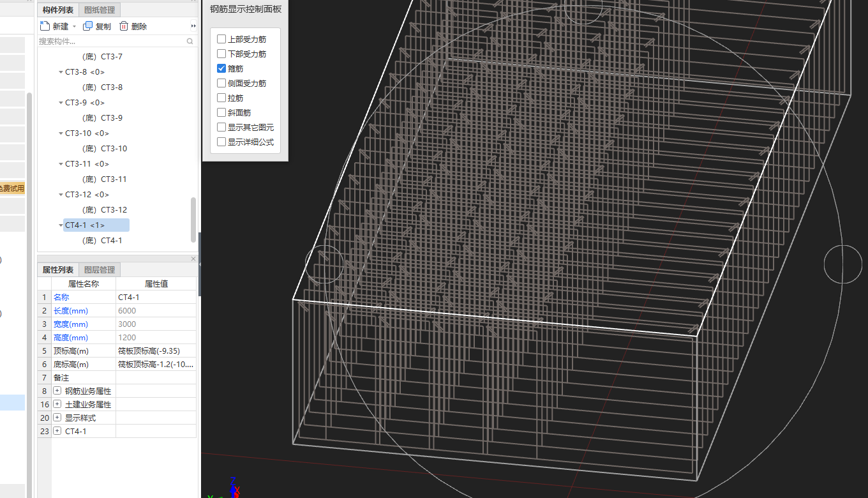The width and height of the screenshot is (868, 498).
Task: Click the 钢筋显示控制面板 title
Action: point(246,10)
